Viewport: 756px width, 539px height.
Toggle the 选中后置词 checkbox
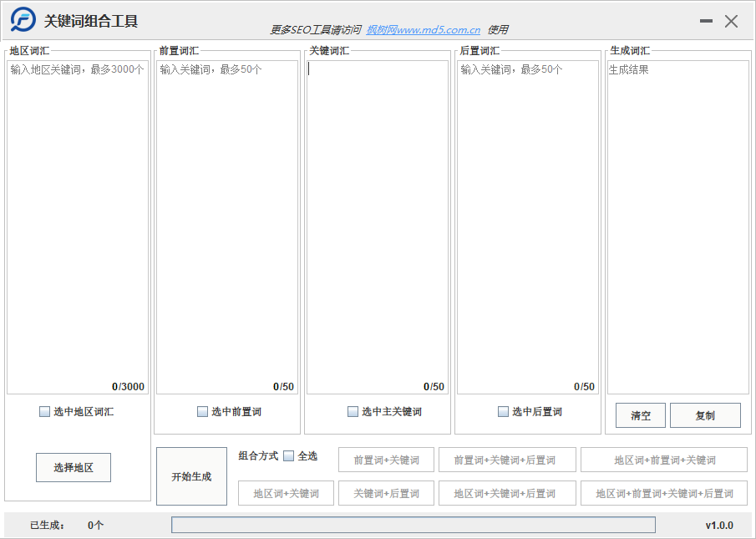click(x=504, y=411)
